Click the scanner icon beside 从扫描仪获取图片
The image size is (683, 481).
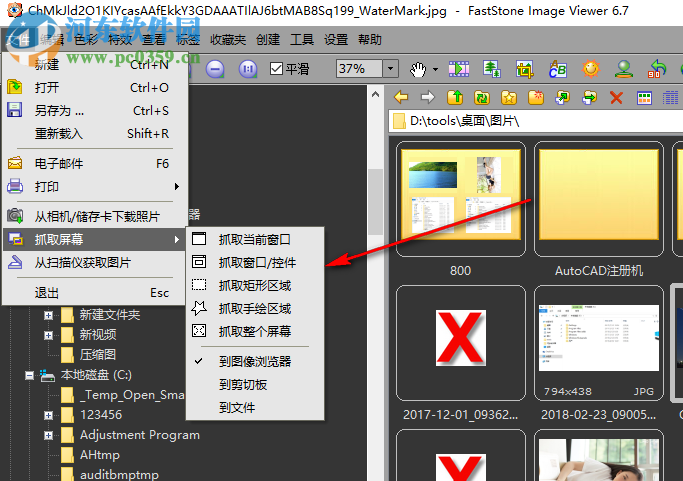pyautogui.click(x=15, y=262)
